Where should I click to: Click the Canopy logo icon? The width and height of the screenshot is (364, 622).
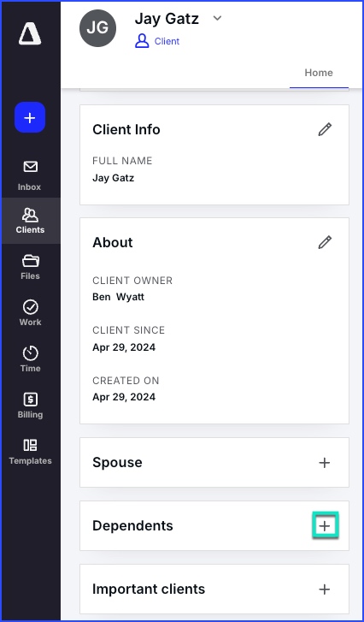(30, 33)
